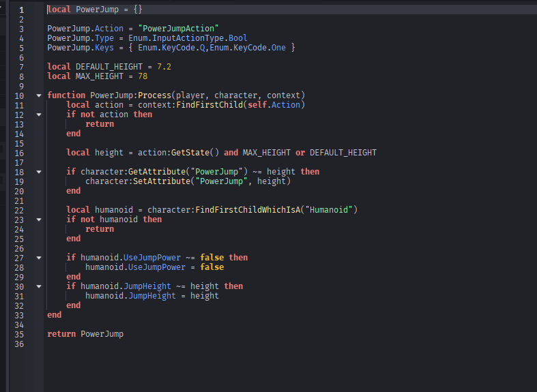This screenshot has width=537, height=392.
Task: Click line number 1 in the gutter
Action: pyautogui.click(x=21, y=10)
